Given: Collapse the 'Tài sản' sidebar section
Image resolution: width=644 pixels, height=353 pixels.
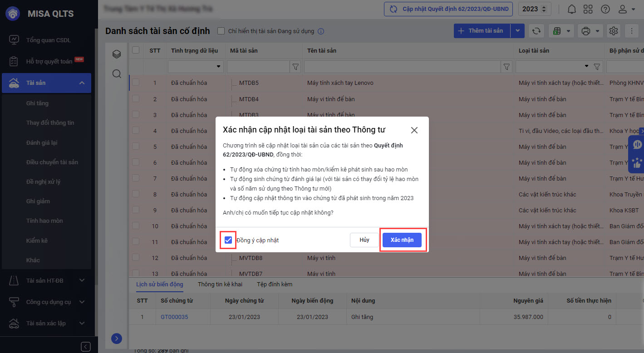Looking at the screenshot, I should [82, 83].
